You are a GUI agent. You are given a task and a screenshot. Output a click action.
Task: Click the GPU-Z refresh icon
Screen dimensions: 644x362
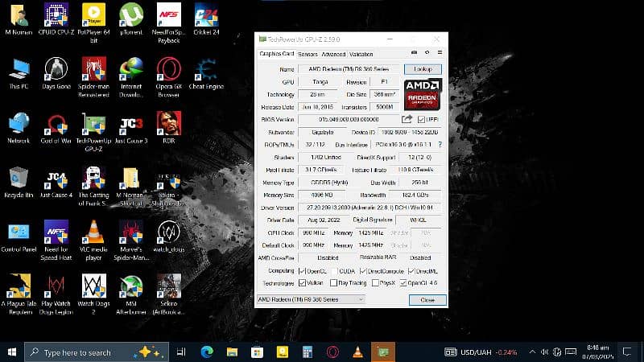pos(427,53)
